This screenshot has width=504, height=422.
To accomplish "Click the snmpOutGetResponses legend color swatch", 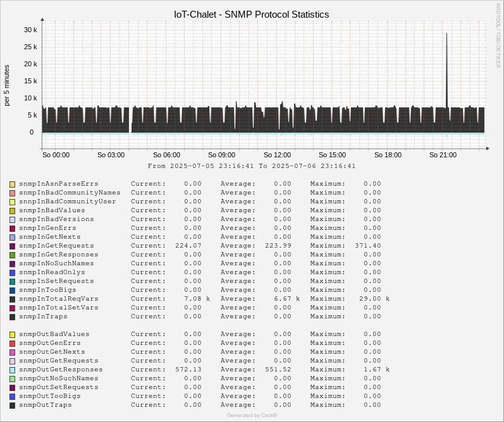I will point(12,370).
